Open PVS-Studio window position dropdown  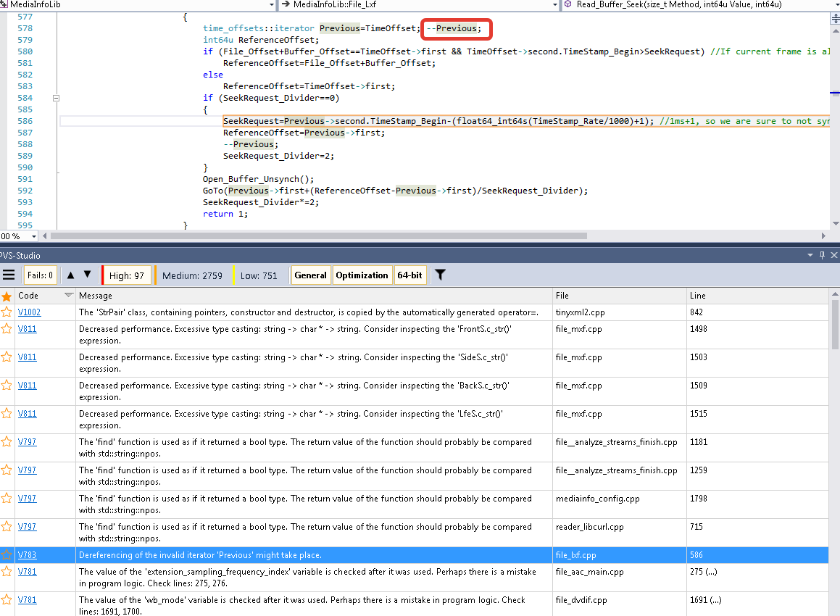click(810, 256)
